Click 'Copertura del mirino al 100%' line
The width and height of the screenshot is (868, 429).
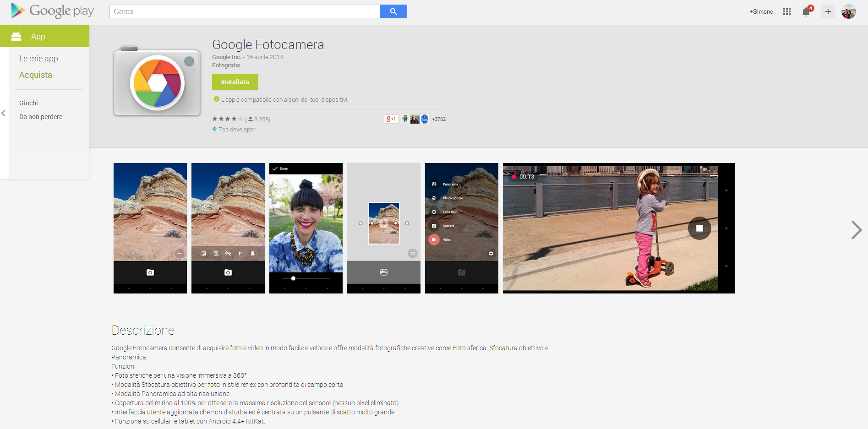(255, 403)
